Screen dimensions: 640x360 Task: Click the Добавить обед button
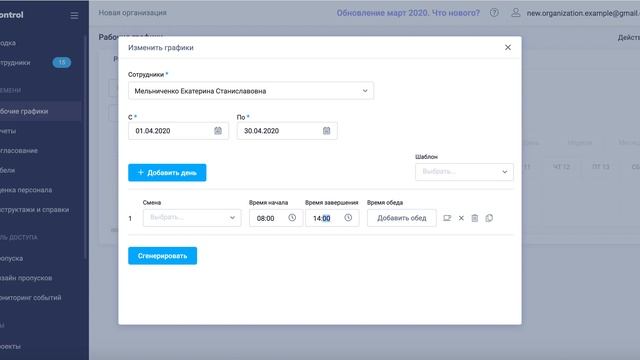point(402,218)
